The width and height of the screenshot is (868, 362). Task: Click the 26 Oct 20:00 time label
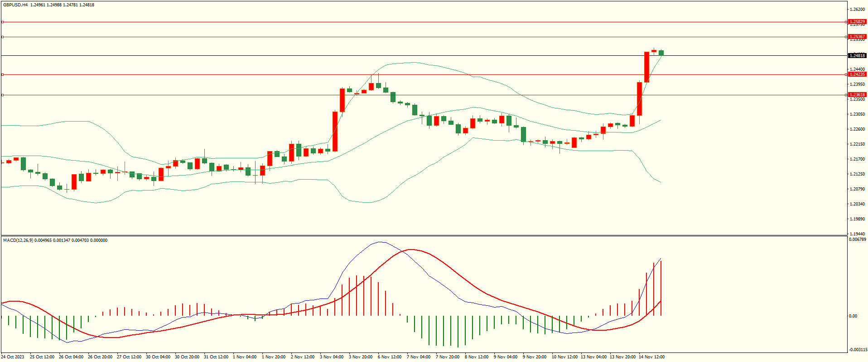tap(100, 357)
